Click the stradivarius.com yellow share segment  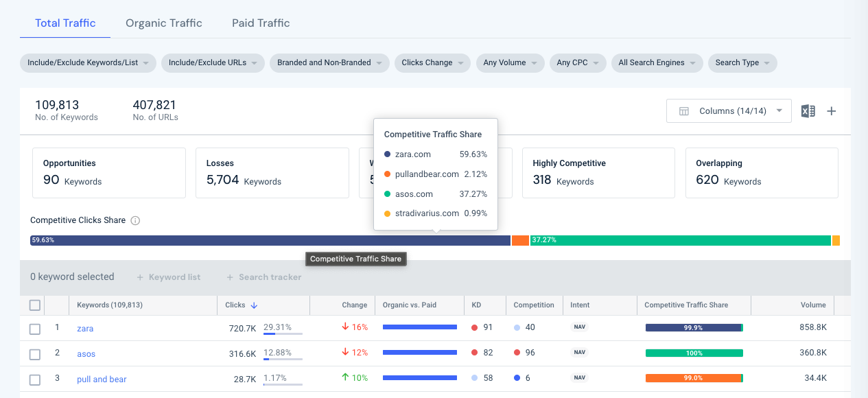[836, 240]
